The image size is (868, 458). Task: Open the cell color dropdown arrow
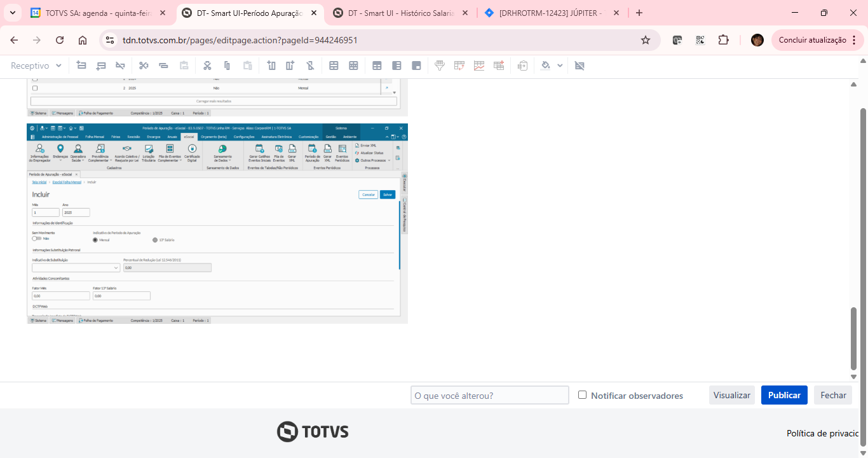click(560, 66)
